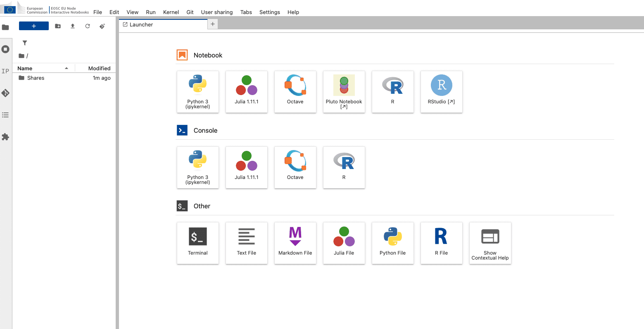
Task: Open Pluto Notebook launcher card
Action: pyautogui.click(x=344, y=92)
